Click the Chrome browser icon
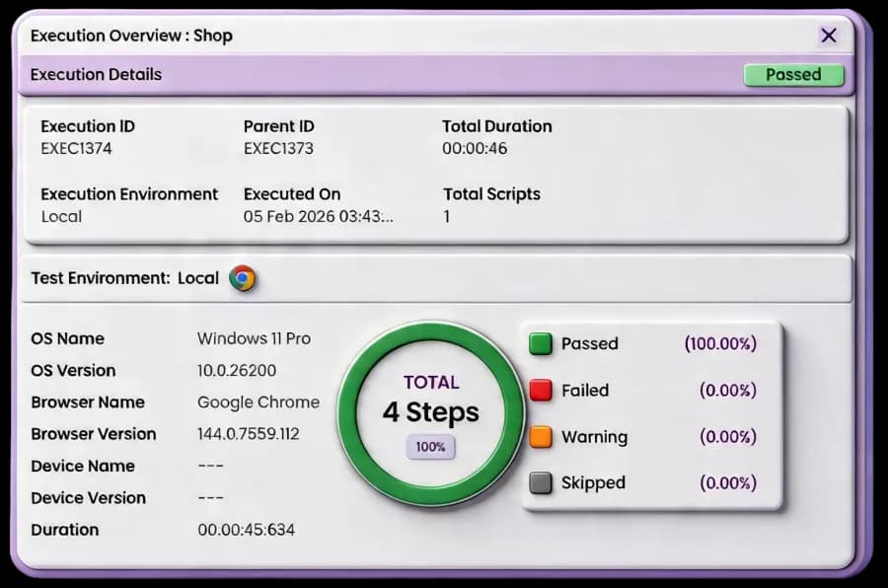Viewport: 888px width, 588px height. click(243, 278)
